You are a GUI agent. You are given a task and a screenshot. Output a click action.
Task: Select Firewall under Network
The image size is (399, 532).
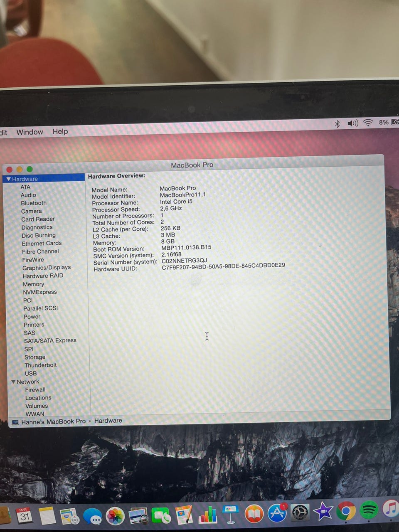(x=35, y=390)
